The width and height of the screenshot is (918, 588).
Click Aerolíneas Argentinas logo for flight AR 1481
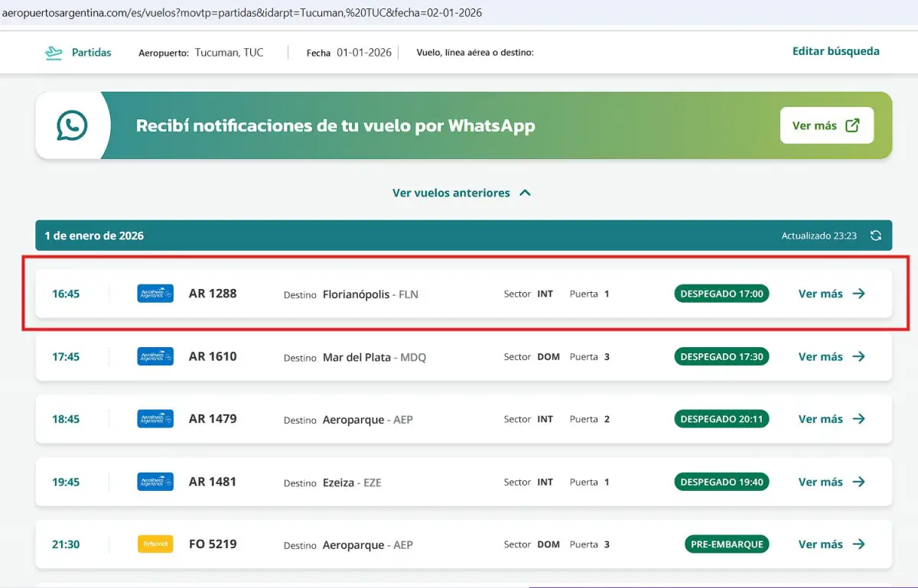click(155, 482)
